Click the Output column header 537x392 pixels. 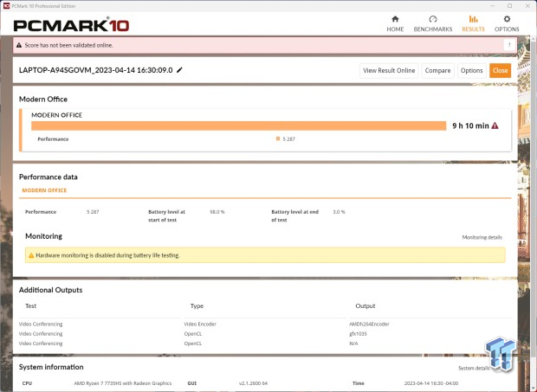click(366, 305)
